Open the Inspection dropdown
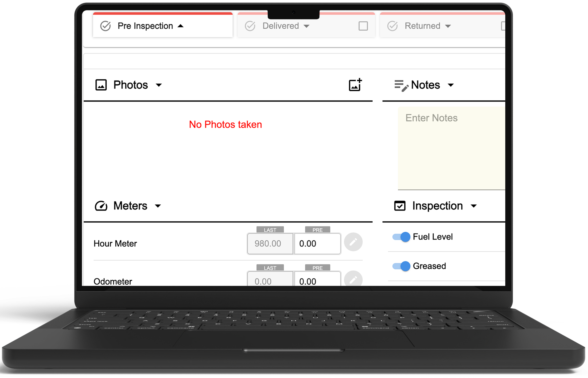Screen dimensions: 588x378 pos(474,206)
